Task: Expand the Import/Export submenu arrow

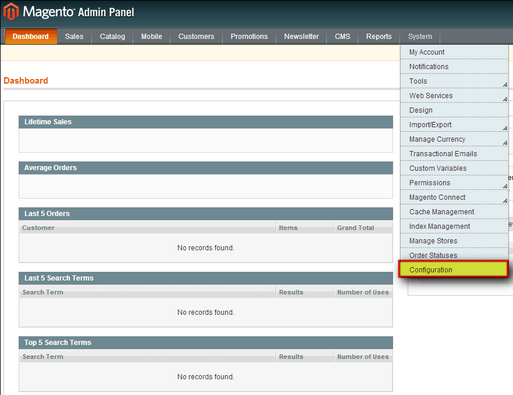Action: 505,128
